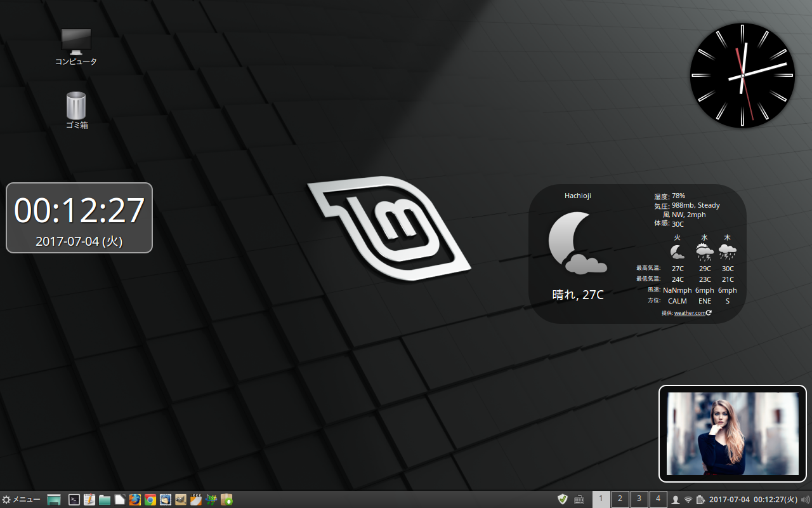Launch GIMP from the panel
Image resolution: width=812 pixels, height=508 pixels.
point(181,500)
